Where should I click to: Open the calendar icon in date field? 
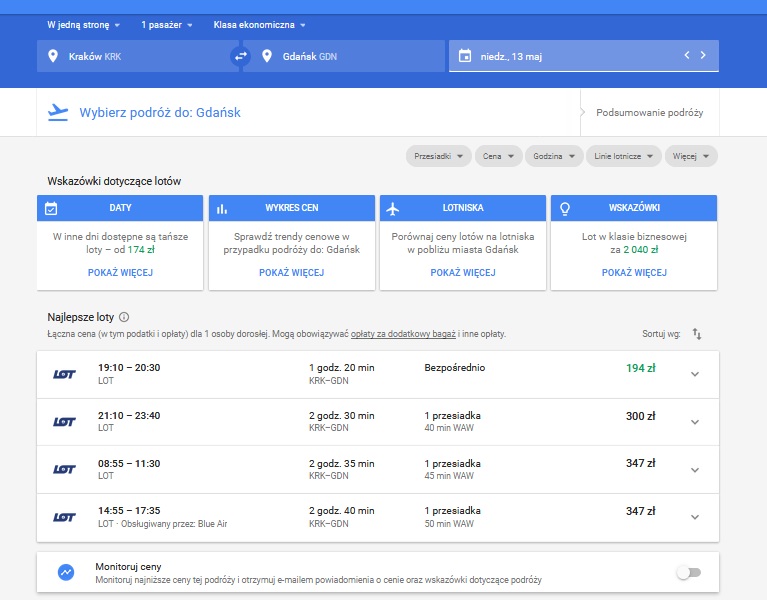tap(465, 56)
